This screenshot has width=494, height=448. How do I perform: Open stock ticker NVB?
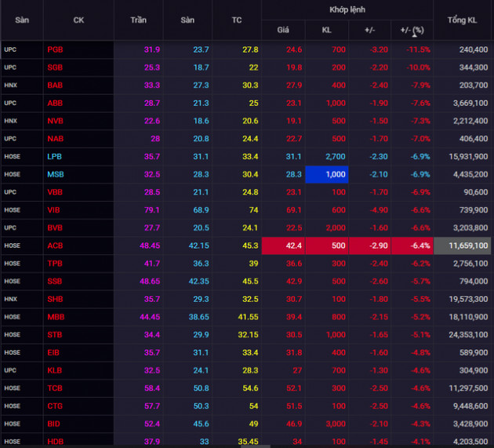click(x=55, y=121)
